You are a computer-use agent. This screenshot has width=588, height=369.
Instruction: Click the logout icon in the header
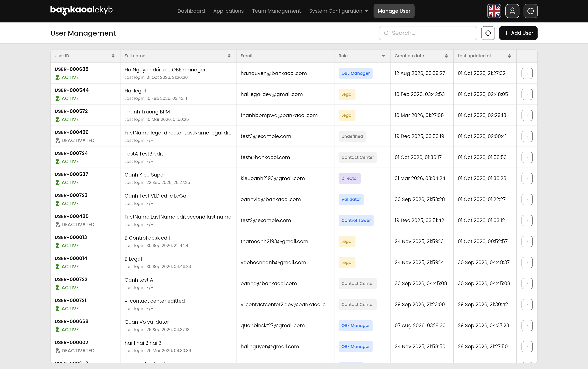530,11
